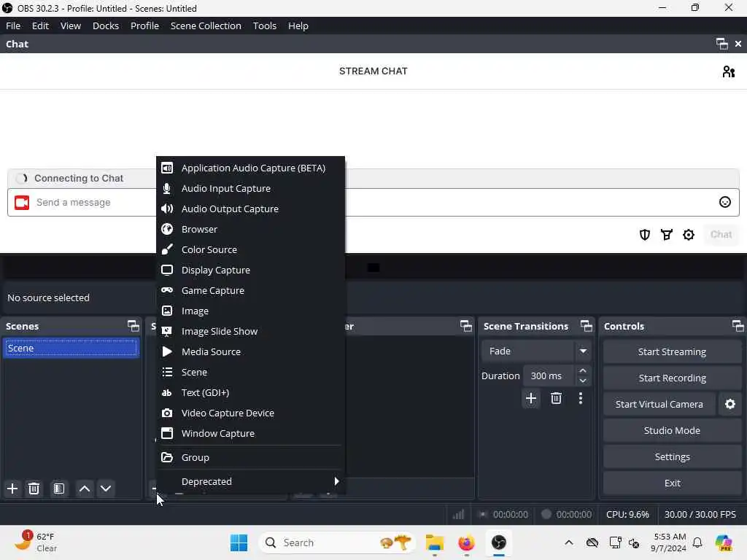Screen dimensions: 747x560
Task: Click the Chat send button
Action: [x=721, y=235]
